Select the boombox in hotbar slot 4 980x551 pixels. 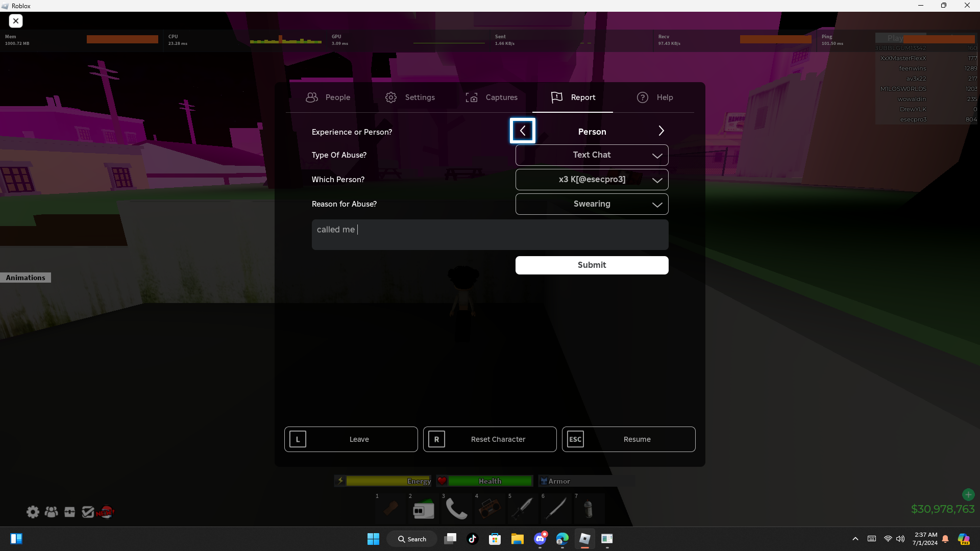coord(490,509)
